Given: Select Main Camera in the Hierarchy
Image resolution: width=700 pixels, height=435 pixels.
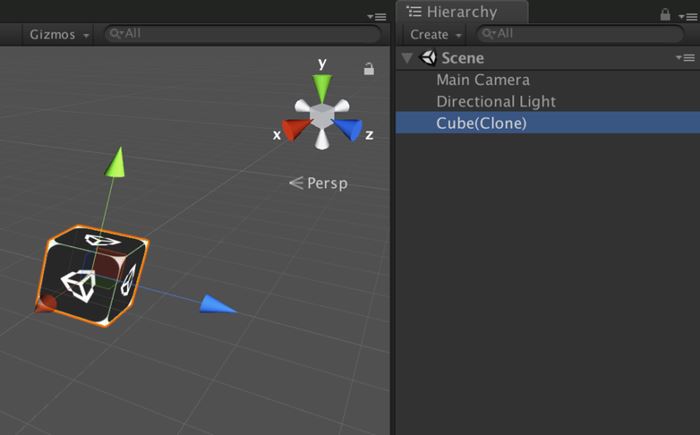Looking at the screenshot, I should point(483,80).
